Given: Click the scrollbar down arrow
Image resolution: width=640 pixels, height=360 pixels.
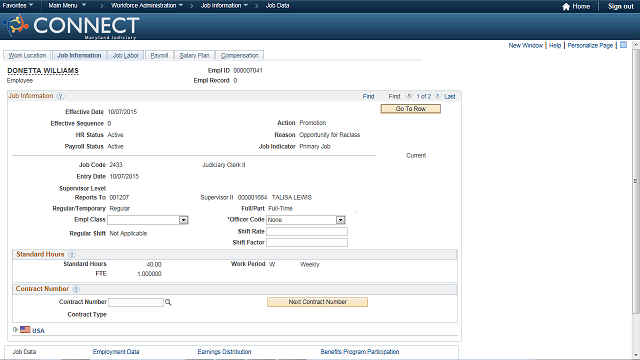Looking at the screenshot, I should coord(636,356).
